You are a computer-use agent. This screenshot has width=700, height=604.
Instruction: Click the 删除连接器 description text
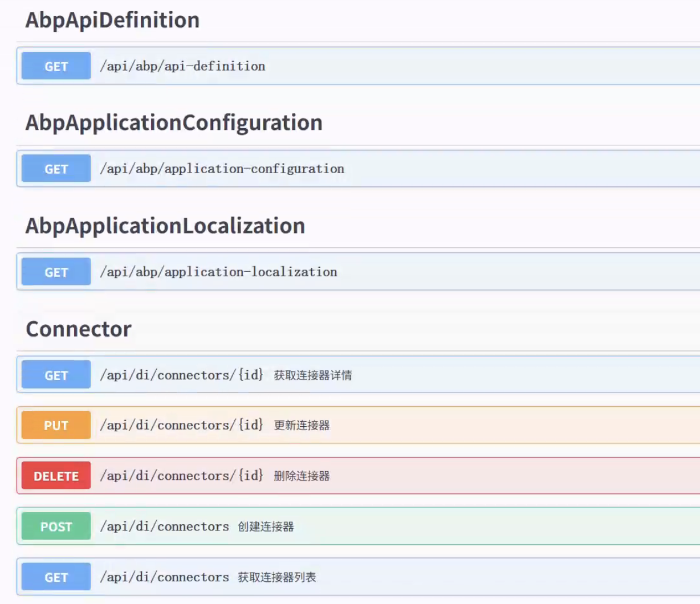point(302,476)
